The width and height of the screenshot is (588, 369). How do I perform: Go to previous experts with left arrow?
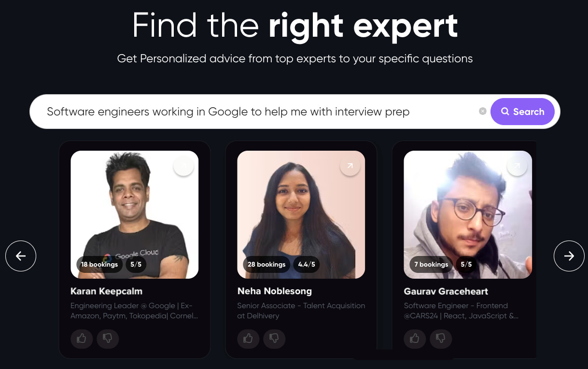[21, 256]
